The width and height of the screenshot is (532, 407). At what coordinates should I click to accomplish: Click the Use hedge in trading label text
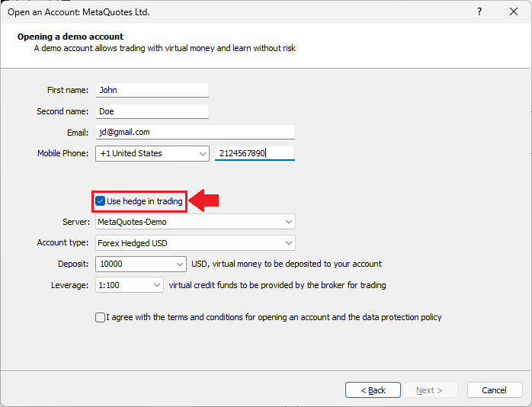[145, 201]
